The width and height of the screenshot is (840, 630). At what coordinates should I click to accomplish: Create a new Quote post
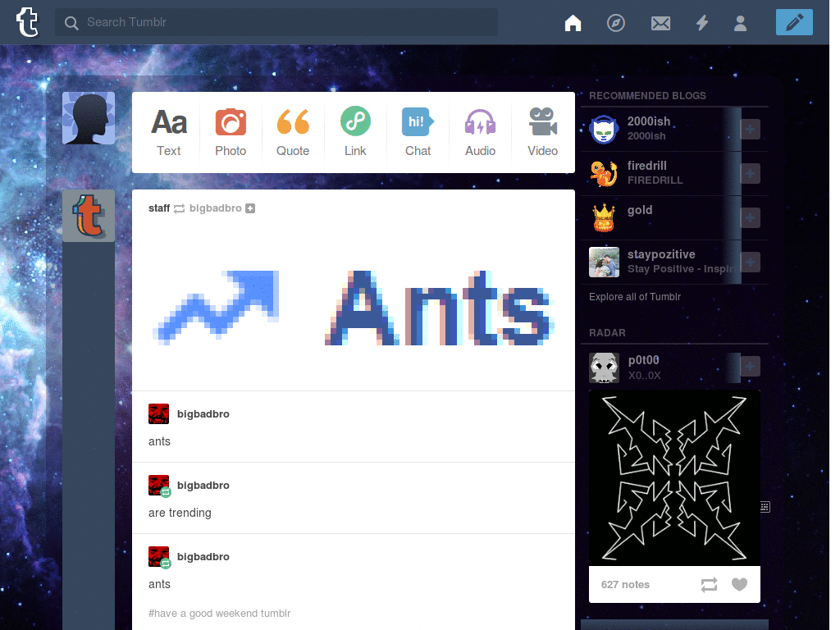pos(293,132)
